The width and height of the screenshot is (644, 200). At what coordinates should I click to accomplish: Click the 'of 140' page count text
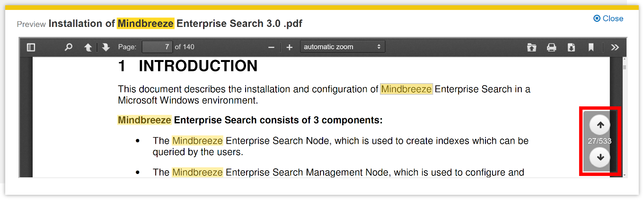tap(185, 47)
